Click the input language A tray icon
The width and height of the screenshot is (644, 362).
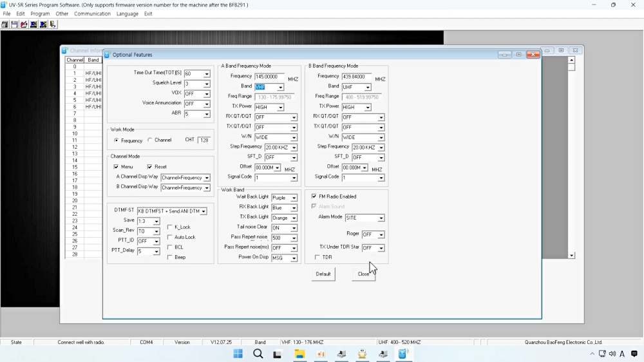622,354
